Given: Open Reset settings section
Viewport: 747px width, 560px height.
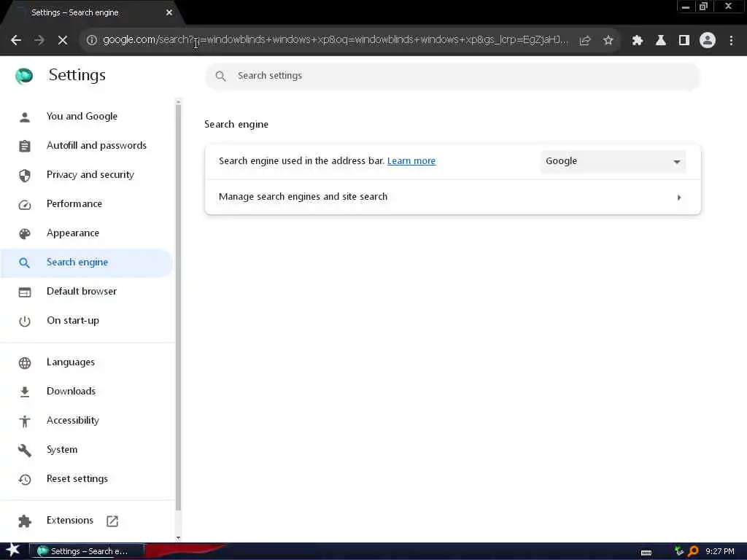Looking at the screenshot, I should (x=77, y=478).
